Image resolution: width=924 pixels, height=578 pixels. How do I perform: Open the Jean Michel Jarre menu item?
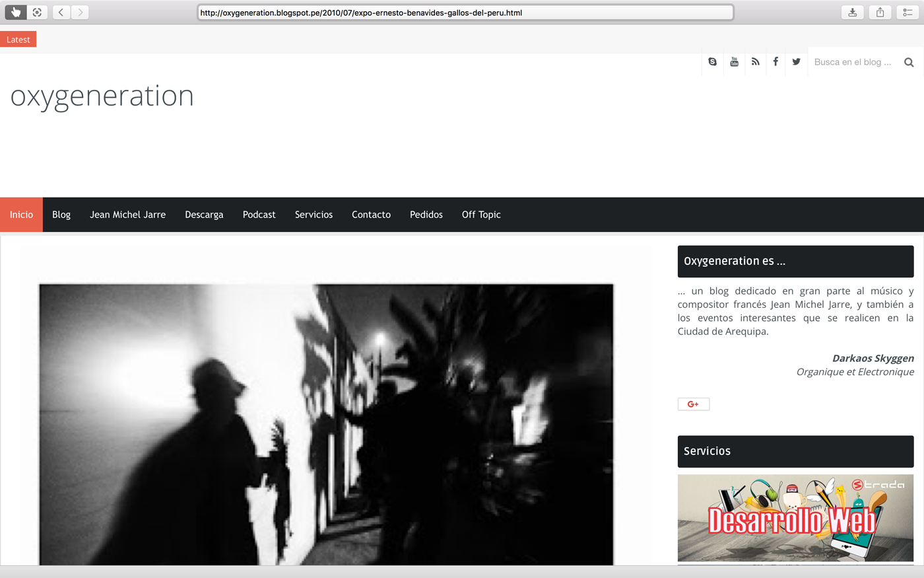click(x=128, y=215)
